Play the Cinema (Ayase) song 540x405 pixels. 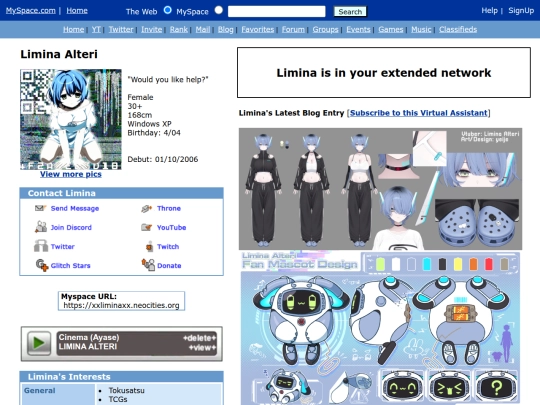tap(39, 343)
